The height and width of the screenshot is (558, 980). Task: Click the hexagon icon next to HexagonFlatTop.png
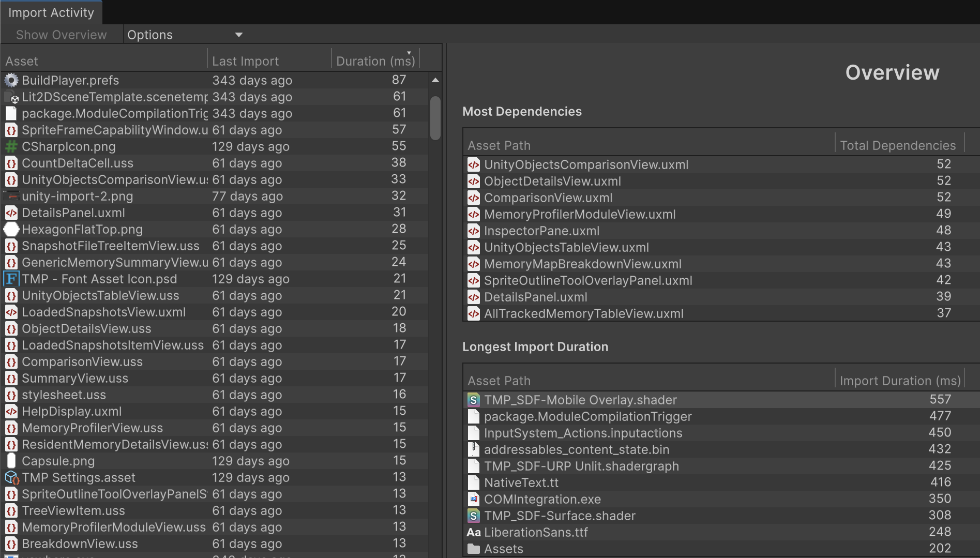[x=11, y=229]
